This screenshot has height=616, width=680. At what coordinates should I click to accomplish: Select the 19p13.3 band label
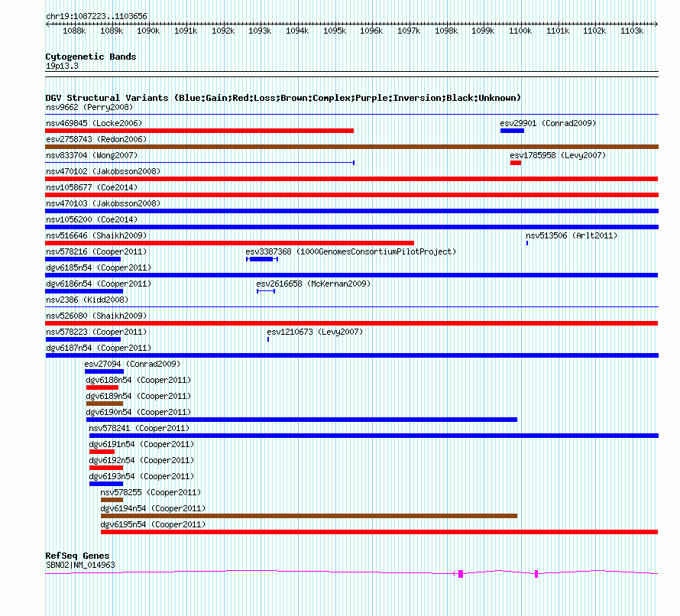click(x=63, y=66)
